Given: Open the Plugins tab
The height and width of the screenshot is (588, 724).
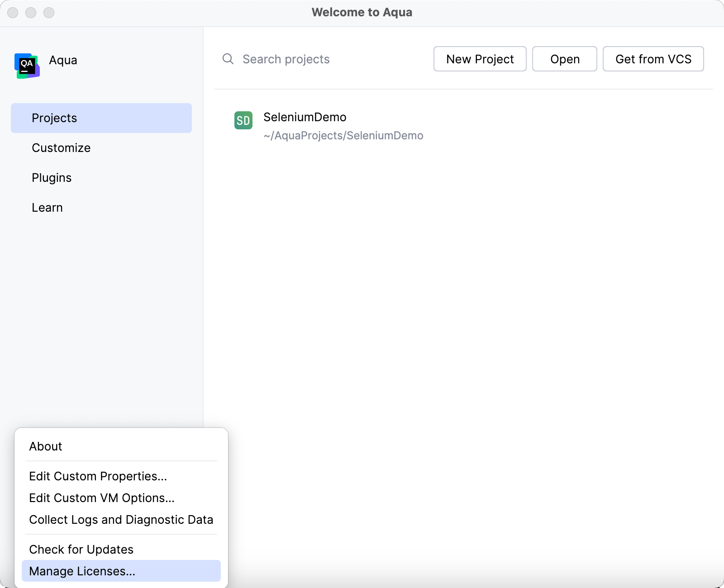Looking at the screenshot, I should pyautogui.click(x=101, y=178).
